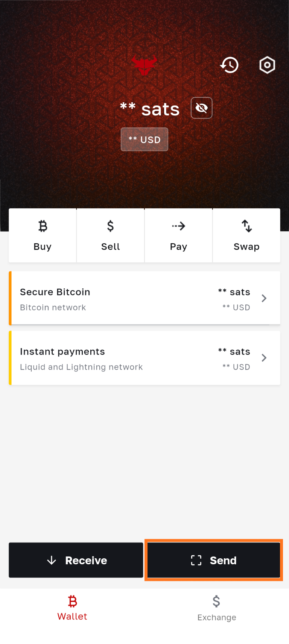Switch to the Exchange tab
Viewport: 289px width, 644px height.
click(217, 608)
